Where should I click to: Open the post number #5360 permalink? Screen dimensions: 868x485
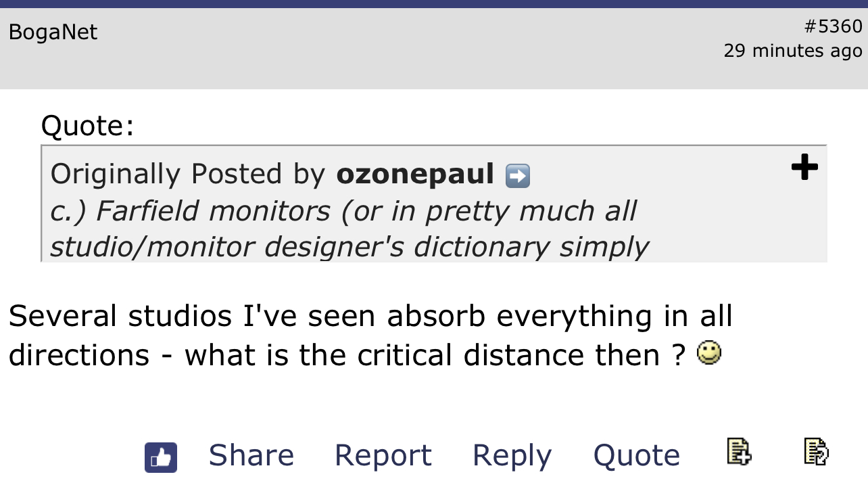click(833, 26)
